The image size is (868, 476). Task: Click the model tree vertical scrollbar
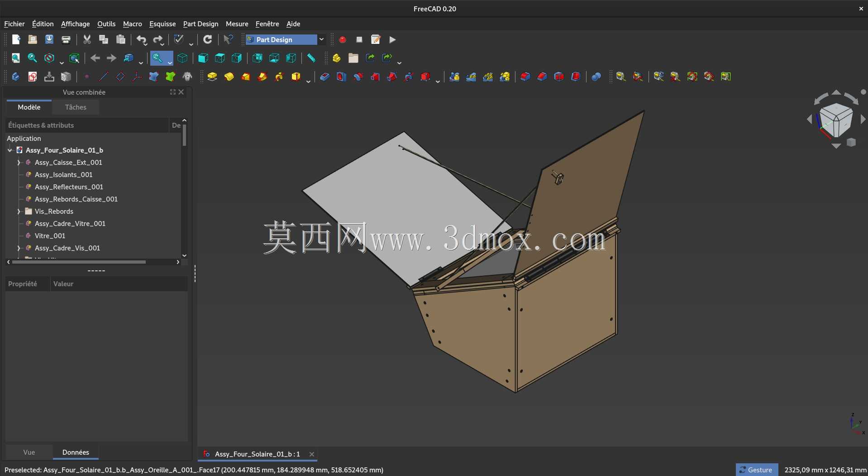coord(184,135)
